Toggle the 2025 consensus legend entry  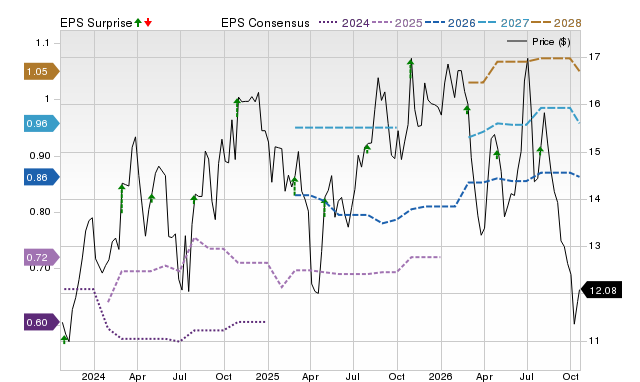[x=397, y=23]
